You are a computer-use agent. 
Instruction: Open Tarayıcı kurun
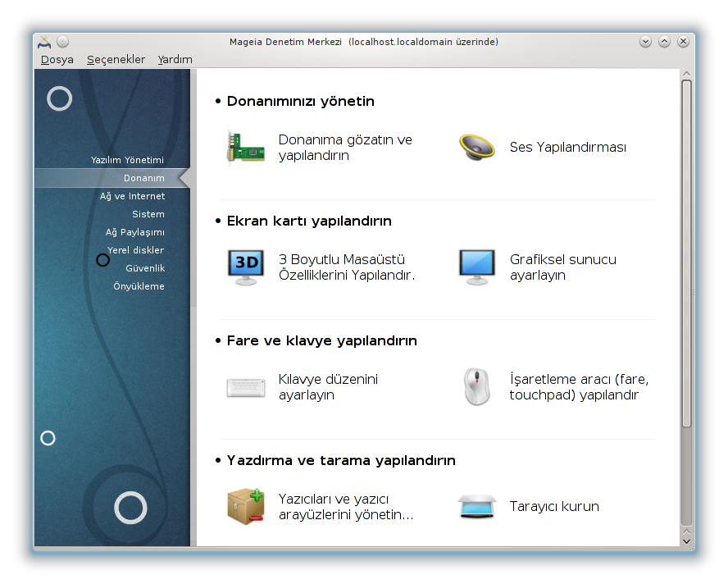click(x=554, y=506)
